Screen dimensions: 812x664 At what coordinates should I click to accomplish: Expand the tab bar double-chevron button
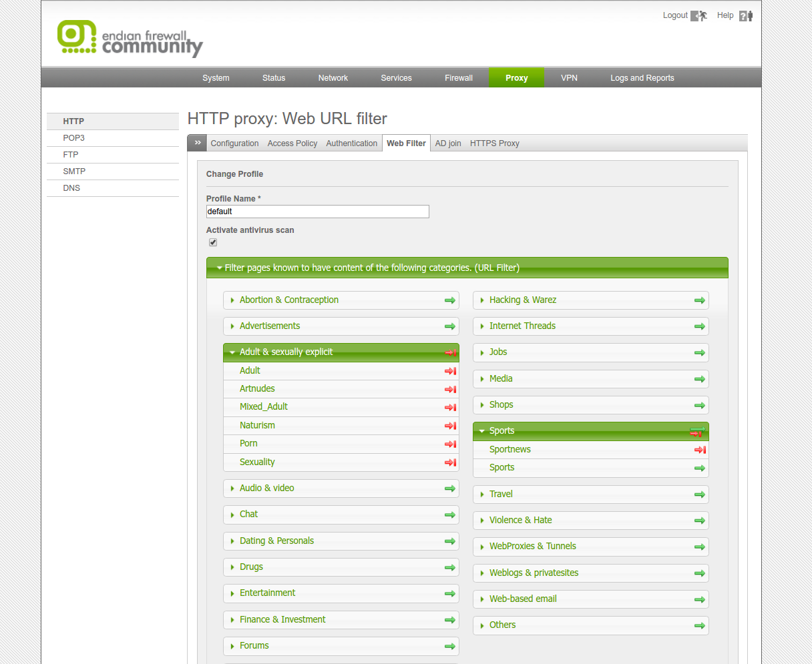tap(197, 143)
